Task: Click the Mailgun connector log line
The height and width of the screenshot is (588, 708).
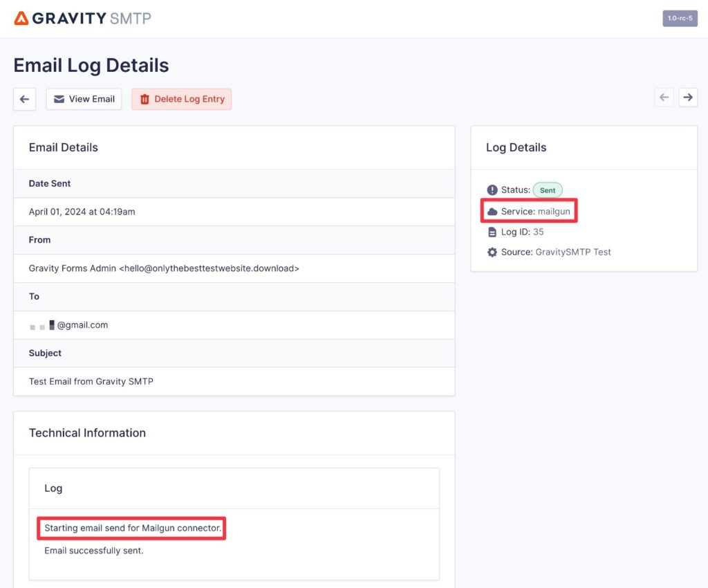Action: click(x=132, y=528)
